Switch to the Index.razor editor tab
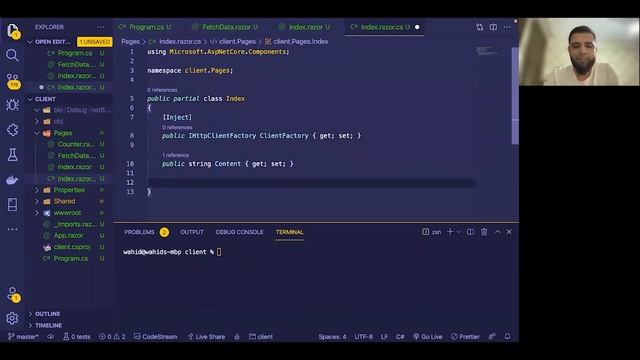The height and width of the screenshot is (360, 640). point(305,27)
